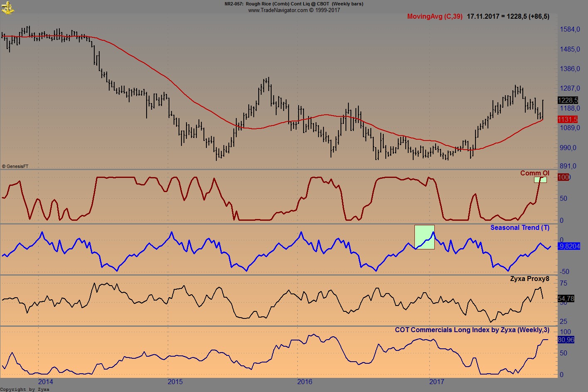The width and height of the screenshot is (588, 392).
Task: Select the Zyxa Proxy8 indicator label
Action: tap(529, 279)
